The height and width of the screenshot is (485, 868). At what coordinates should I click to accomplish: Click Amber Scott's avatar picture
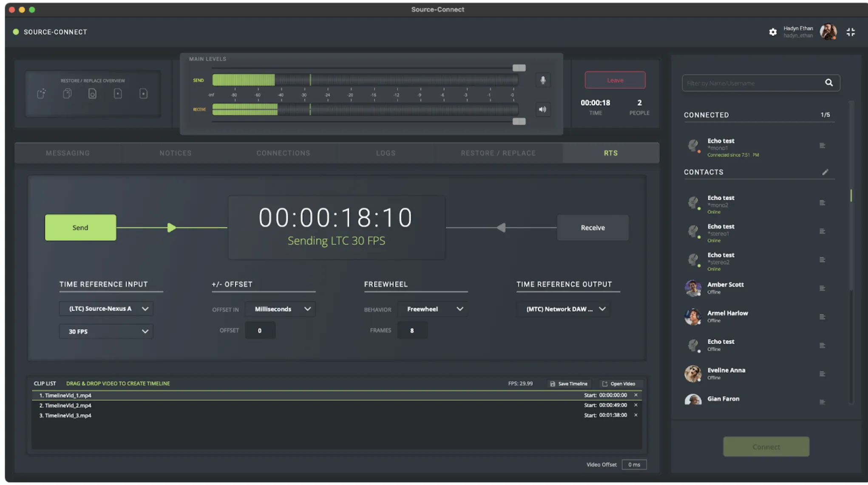693,288
